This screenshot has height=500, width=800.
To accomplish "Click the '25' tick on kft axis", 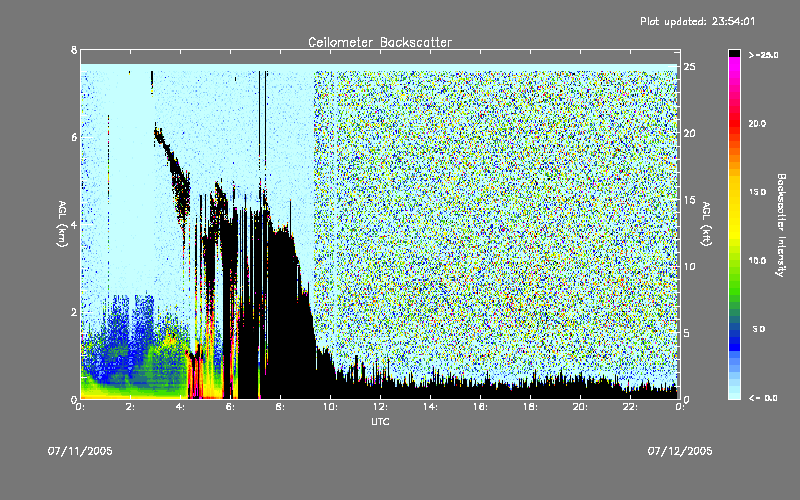I will click(x=690, y=67).
